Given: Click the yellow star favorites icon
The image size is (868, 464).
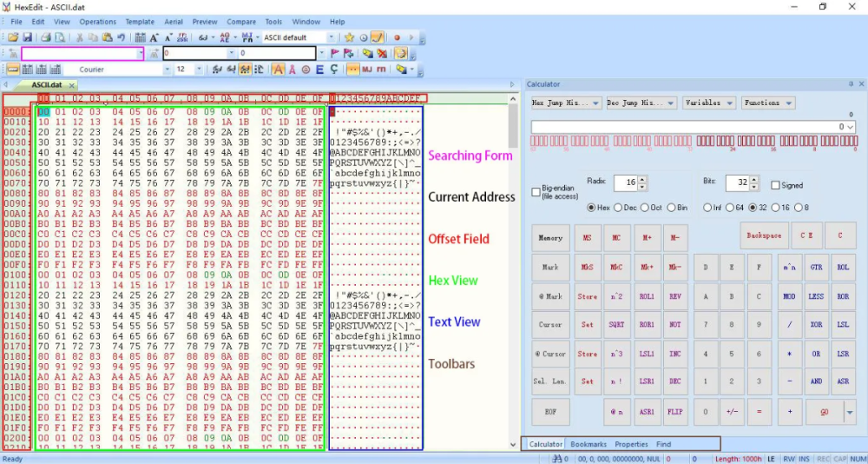Looking at the screenshot, I should (349, 37).
